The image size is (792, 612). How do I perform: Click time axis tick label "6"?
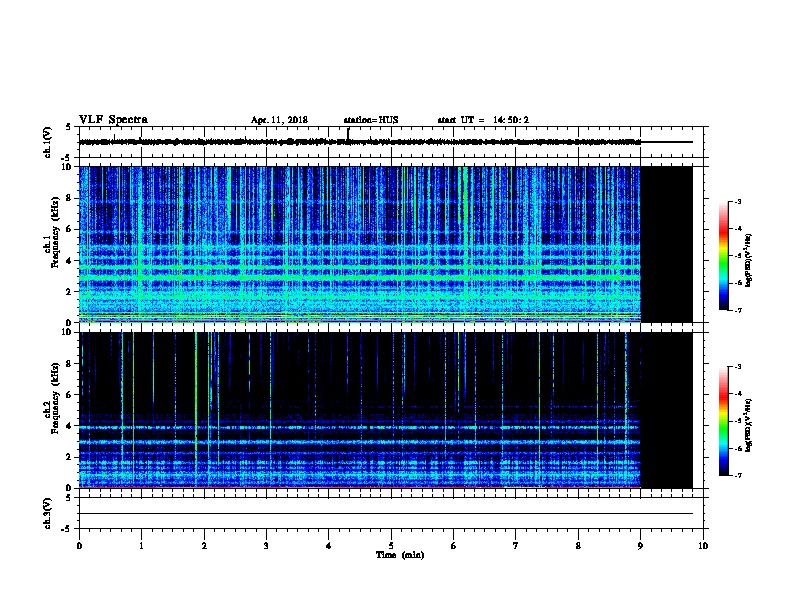click(453, 545)
